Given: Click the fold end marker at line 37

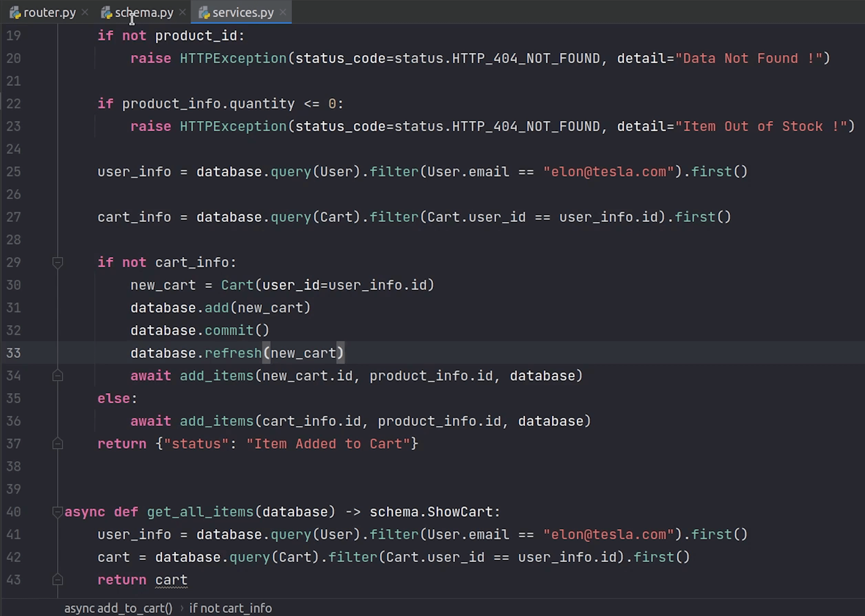Looking at the screenshot, I should (58, 444).
